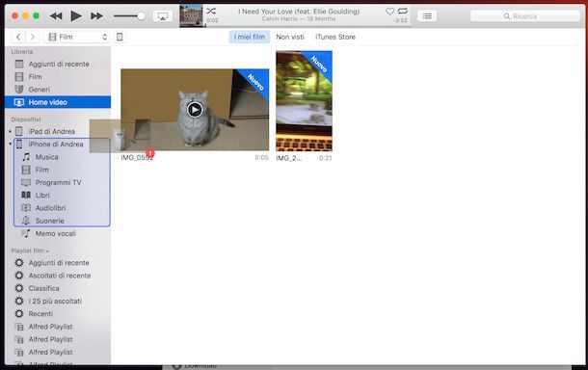588x370 pixels.
Task: Collapse the Playlist film section header
Action: [x=30, y=251]
